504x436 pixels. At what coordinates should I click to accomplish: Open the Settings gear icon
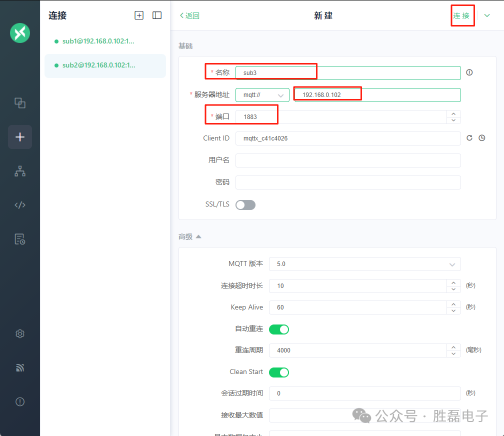pyautogui.click(x=20, y=334)
